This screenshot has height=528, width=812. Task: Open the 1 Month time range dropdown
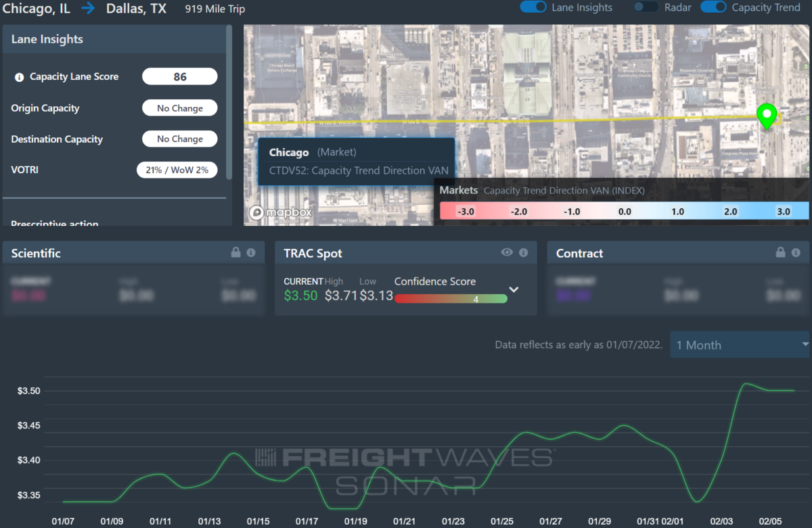(740, 345)
